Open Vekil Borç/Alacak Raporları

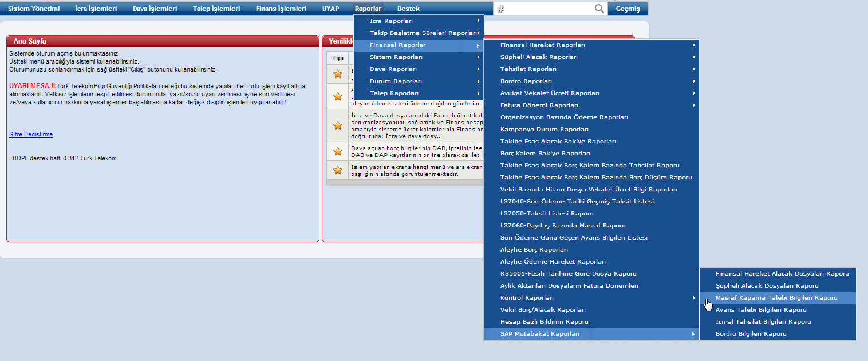pyautogui.click(x=591, y=310)
